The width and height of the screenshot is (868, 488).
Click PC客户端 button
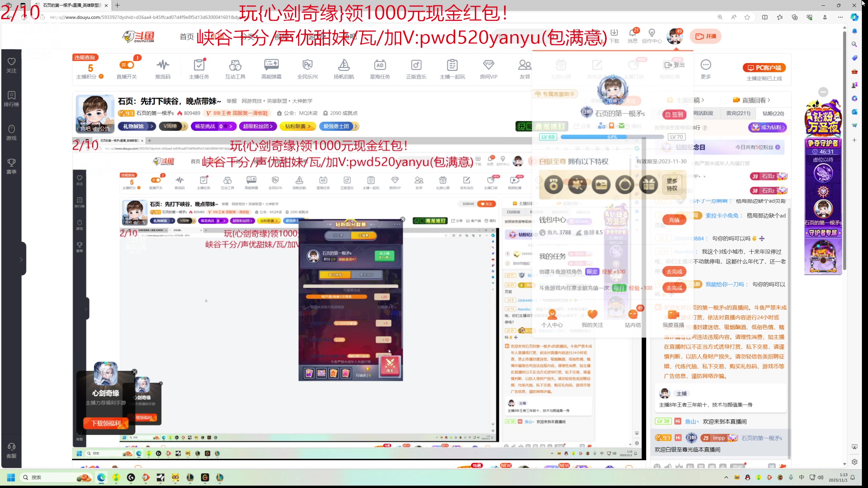pyautogui.click(x=764, y=68)
